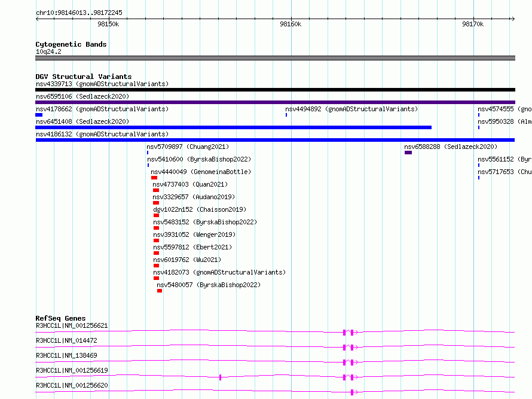Select variant label nsv6451408 (Sedlazeck2020)
The image size is (532, 399).
82,121
